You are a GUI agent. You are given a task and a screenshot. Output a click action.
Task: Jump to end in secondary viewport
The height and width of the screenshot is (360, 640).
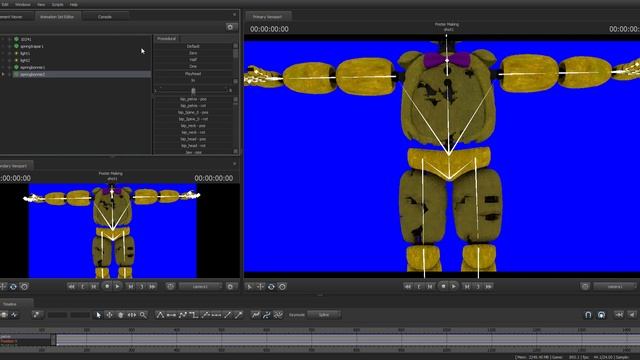[x=153, y=287]
